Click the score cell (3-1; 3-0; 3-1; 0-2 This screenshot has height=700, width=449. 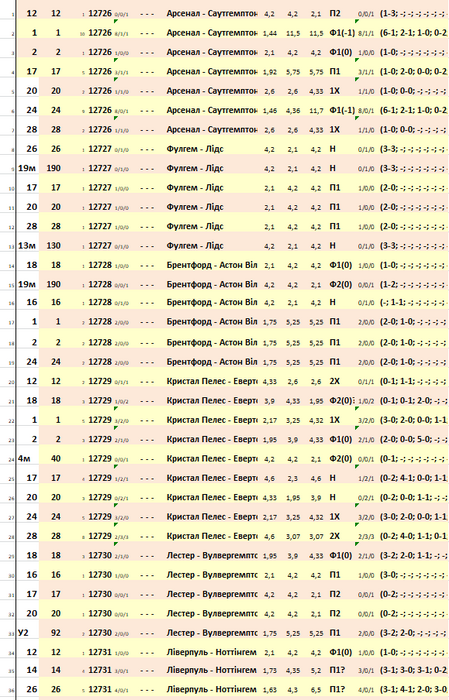tap(414, 670)
